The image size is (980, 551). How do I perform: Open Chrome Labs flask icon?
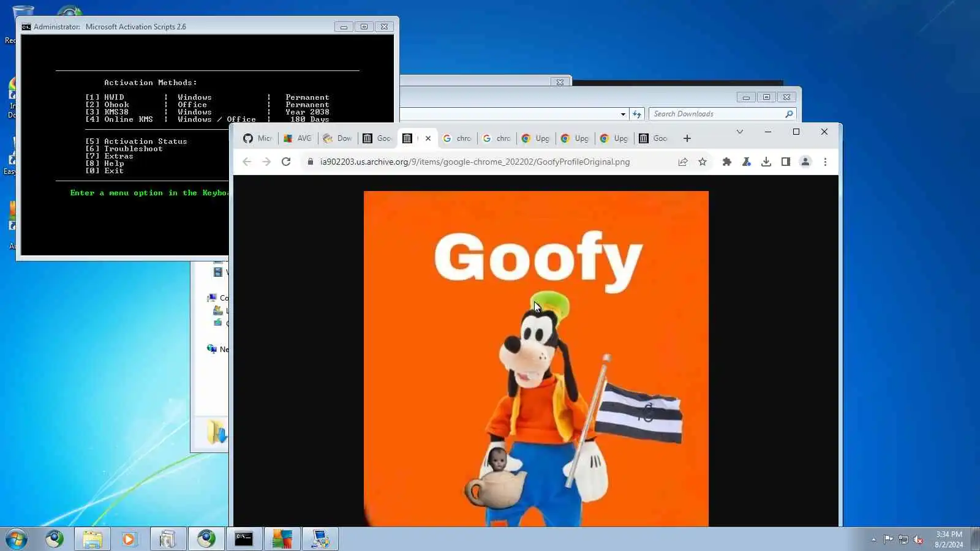point(747,162)
